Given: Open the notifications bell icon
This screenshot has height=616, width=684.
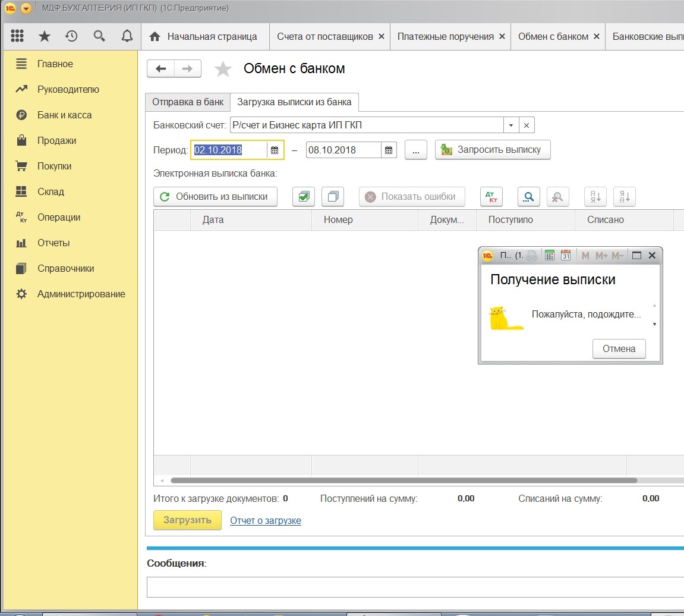Looking at the screenshot, I should tap(127, 36).
